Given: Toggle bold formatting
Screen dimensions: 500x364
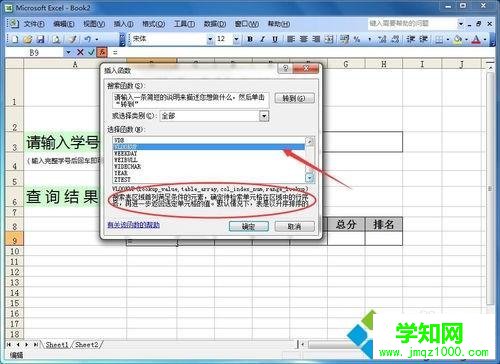Looking at the screenshot, I should 250,39.
